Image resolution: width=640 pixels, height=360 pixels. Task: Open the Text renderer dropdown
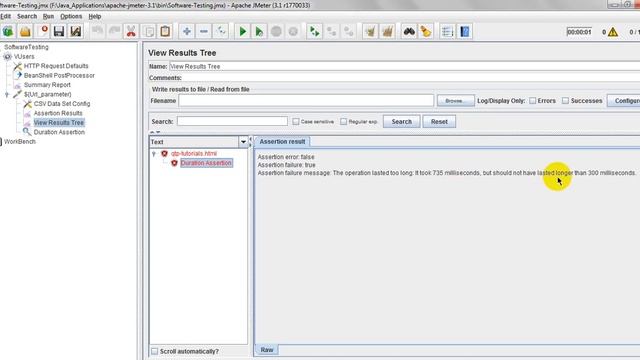pyautogui.click(x=243, y=142)
